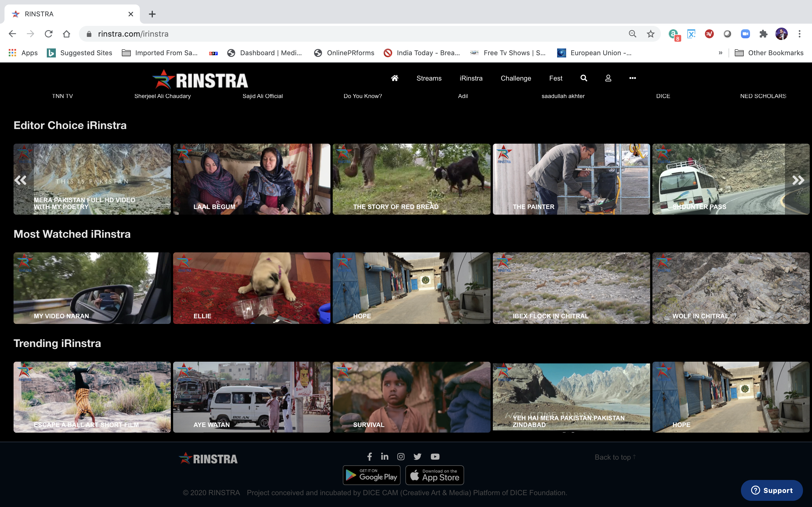Click the Back to top link
Image resolution: width=812 pixels, height=507 pixels.
615,457
